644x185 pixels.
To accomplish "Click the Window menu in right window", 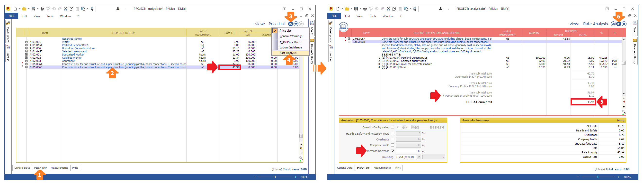I will pos(388,16).
